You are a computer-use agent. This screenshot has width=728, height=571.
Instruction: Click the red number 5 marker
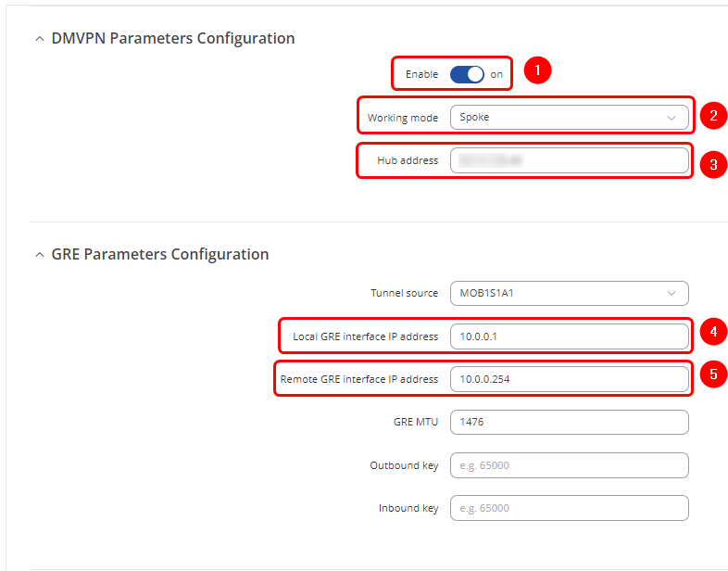(713, 374)
